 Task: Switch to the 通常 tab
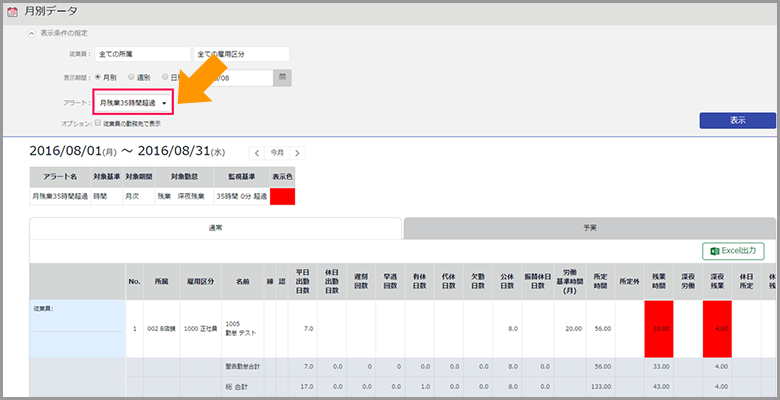pyautogui.click(x=215, y=228)
